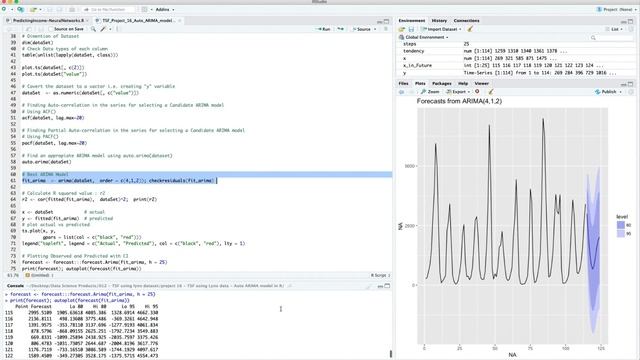Open the Publish dropdown arrow

(620, 92)
